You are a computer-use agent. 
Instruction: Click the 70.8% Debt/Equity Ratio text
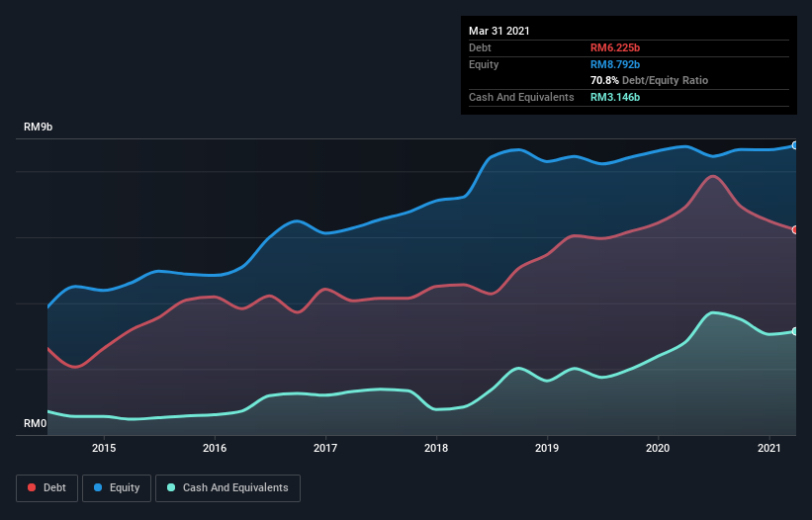tap(650, 80)
